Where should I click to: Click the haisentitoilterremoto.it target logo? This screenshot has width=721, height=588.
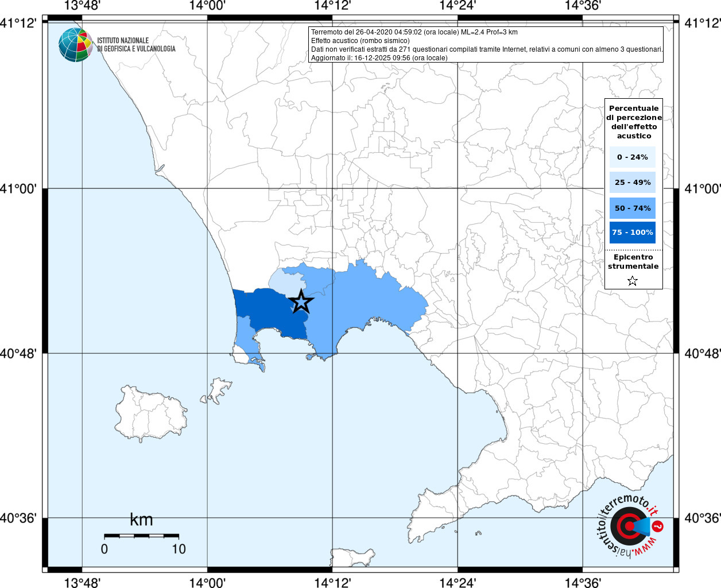(630, 525)
